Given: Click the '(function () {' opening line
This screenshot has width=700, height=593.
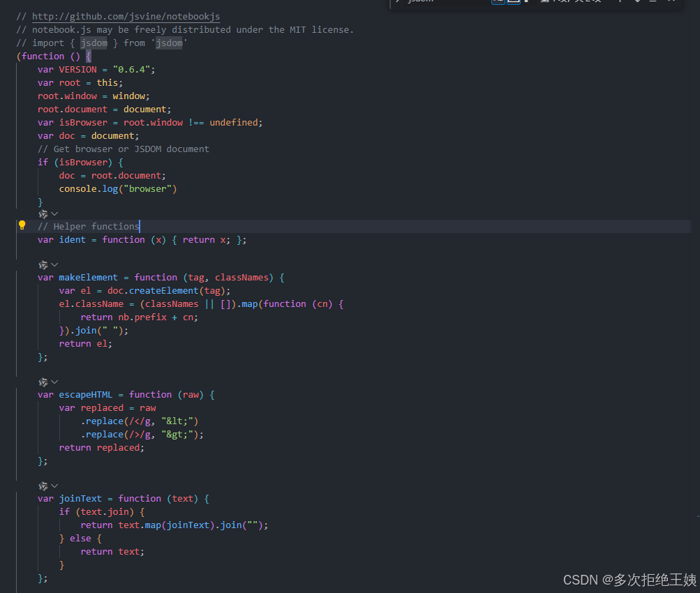Looking at the screenshot, I should (x=54, y=57).
